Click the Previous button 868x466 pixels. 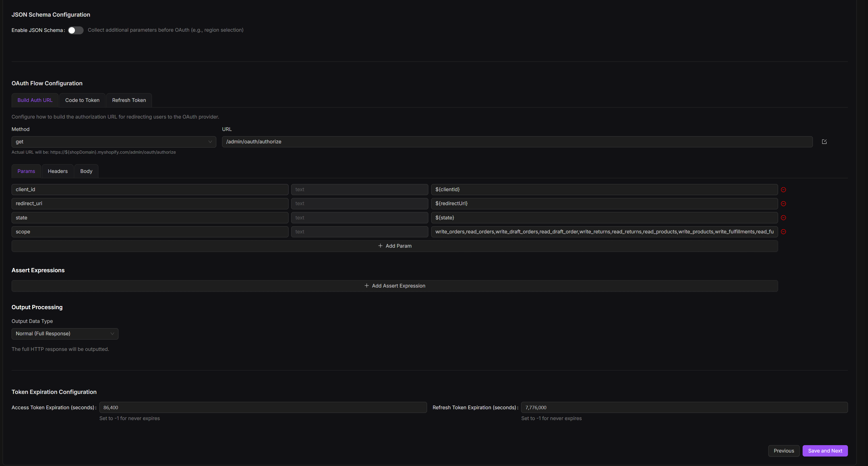(784, 450)
